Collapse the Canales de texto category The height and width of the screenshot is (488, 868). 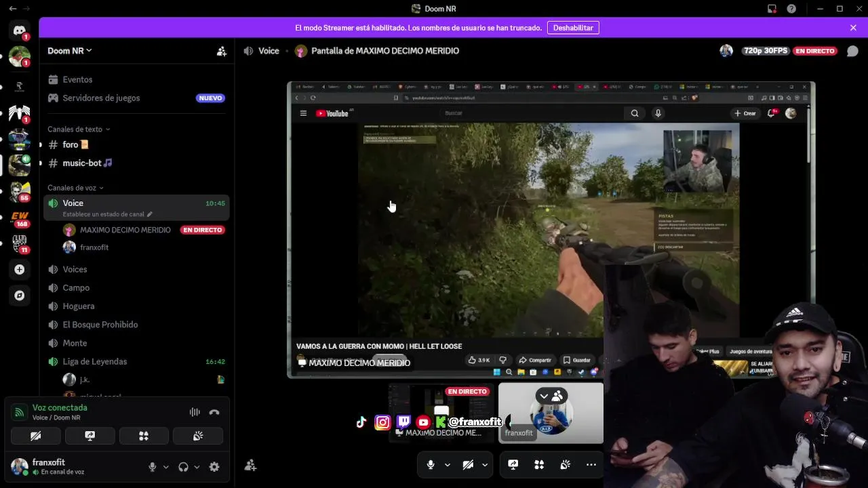click(79, 129)
